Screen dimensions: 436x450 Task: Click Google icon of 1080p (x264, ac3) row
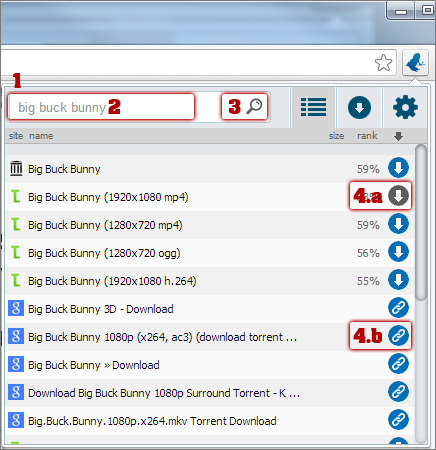[x=16, y=336]
